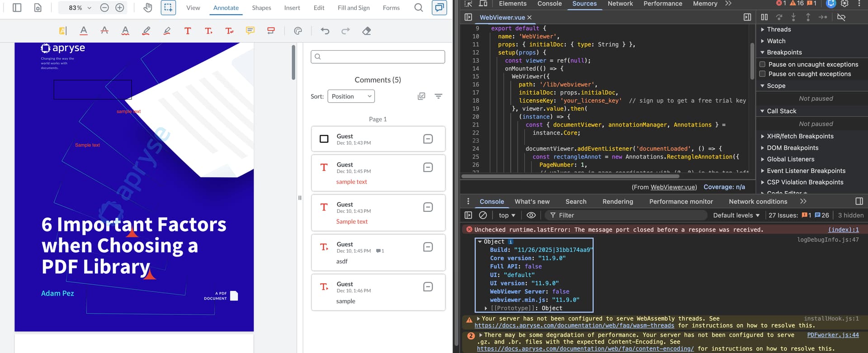Open the Sort by Position dropdown
This screenshot has width=868, height=353.
(351, 96)
